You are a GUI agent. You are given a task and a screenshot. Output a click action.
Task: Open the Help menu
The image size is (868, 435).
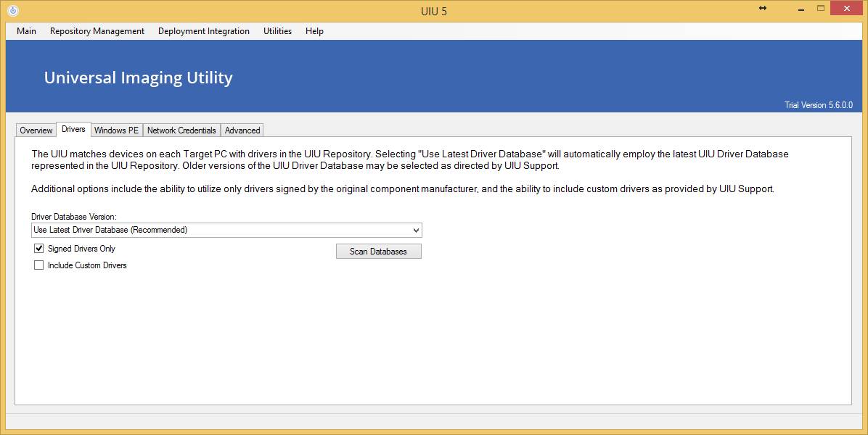click(x=314, y=31)
